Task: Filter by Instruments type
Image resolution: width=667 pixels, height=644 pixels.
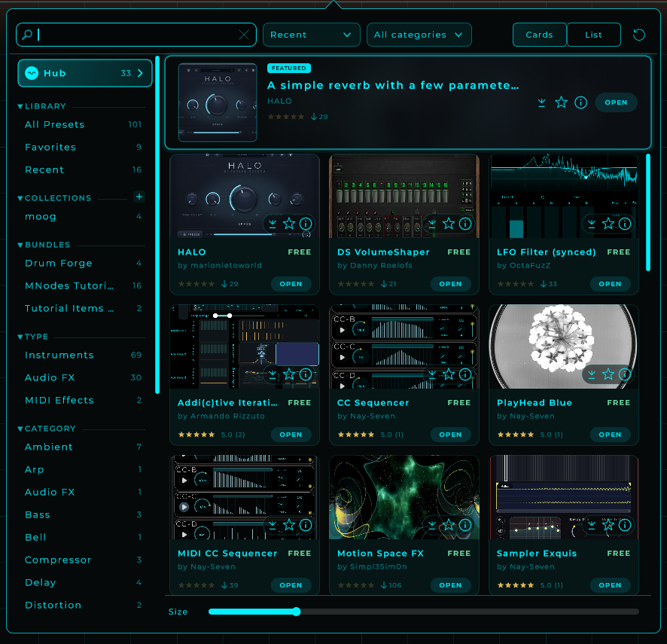Action: 83,355
